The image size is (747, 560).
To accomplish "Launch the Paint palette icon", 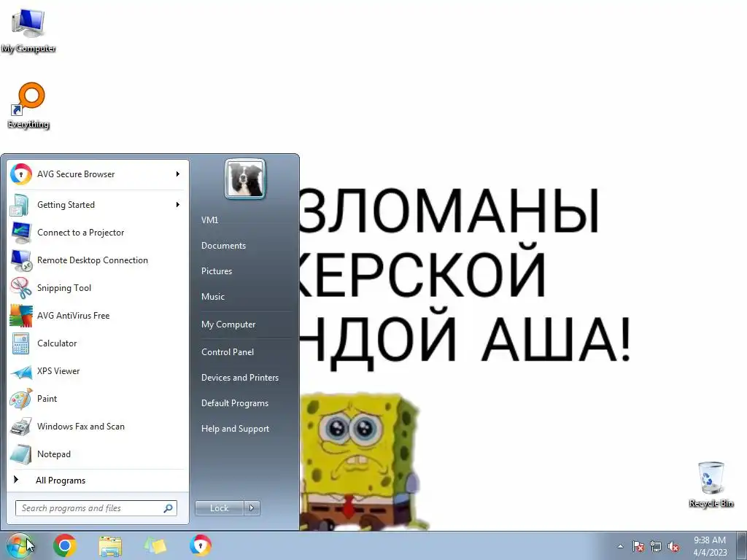I will pyautogui.click(x=21, y=399).
